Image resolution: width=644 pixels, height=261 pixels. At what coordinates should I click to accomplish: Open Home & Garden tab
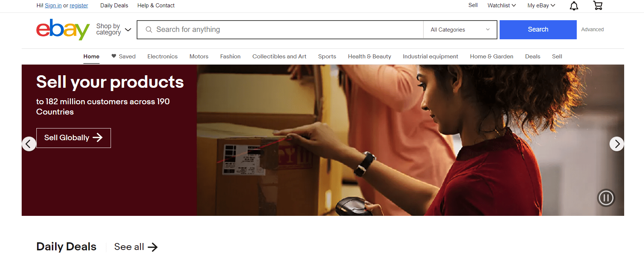pos(492,57)
